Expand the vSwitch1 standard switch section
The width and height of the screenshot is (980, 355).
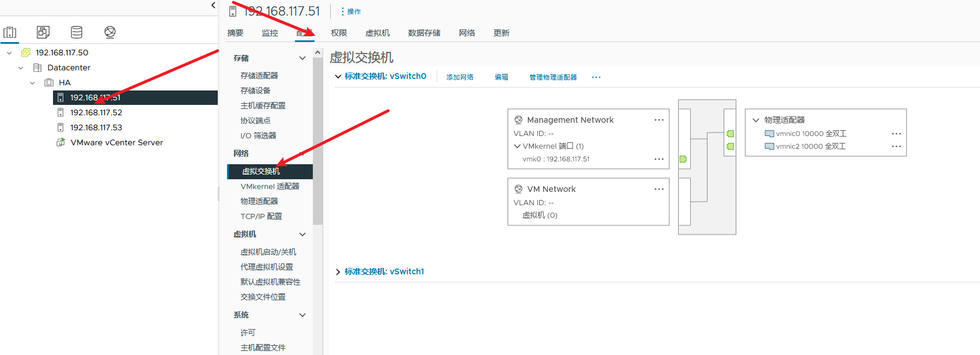[338, 272]
